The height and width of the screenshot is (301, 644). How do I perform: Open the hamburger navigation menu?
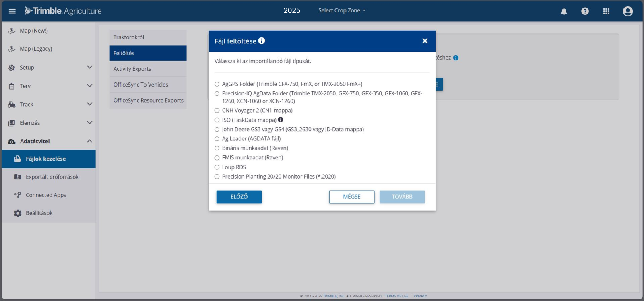pyautogui.click(x=12, y=11)
